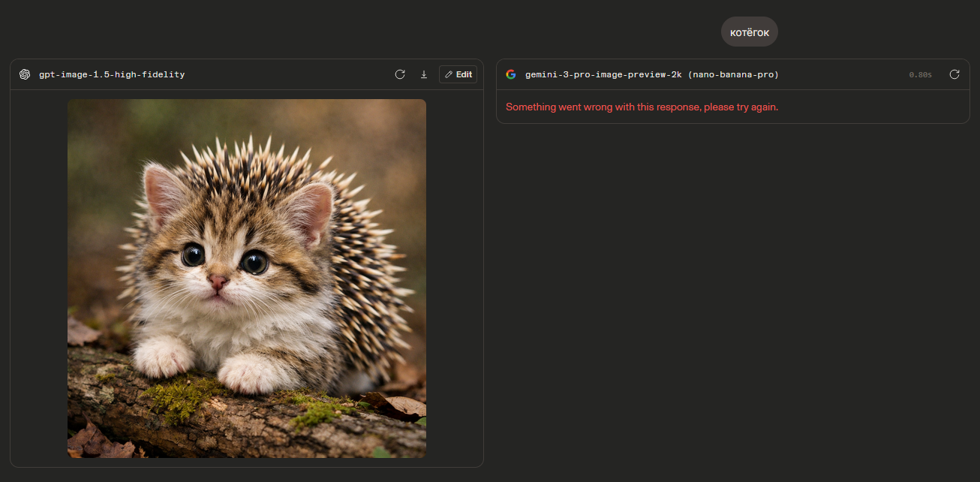Click the gpt-image-1.5-high-fidelity model name
980x482 pixels.
pos(112,74)
